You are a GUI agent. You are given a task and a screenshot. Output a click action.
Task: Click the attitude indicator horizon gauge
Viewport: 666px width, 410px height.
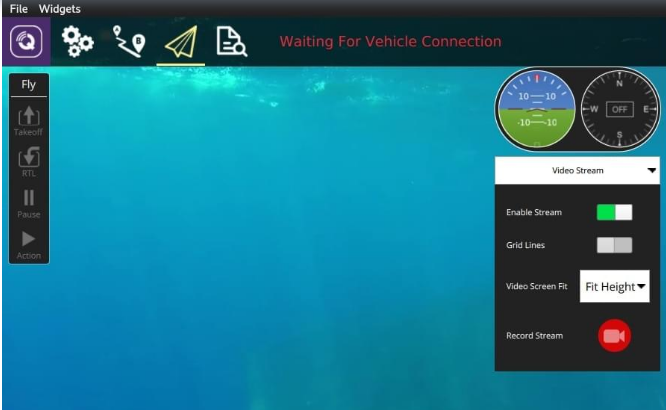537,108
